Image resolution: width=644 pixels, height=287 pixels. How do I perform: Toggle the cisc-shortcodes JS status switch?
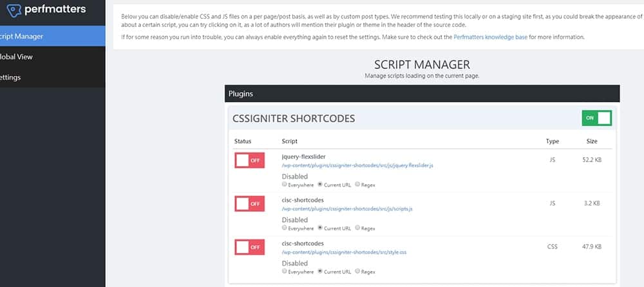pos(249,204)
